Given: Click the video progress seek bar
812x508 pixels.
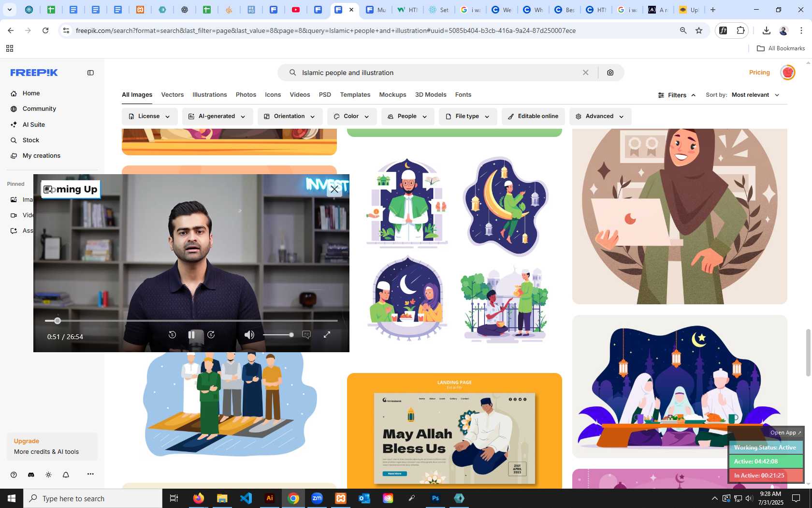Looking at the screenshot, I should pyautogui.click(x=191, y=321).
